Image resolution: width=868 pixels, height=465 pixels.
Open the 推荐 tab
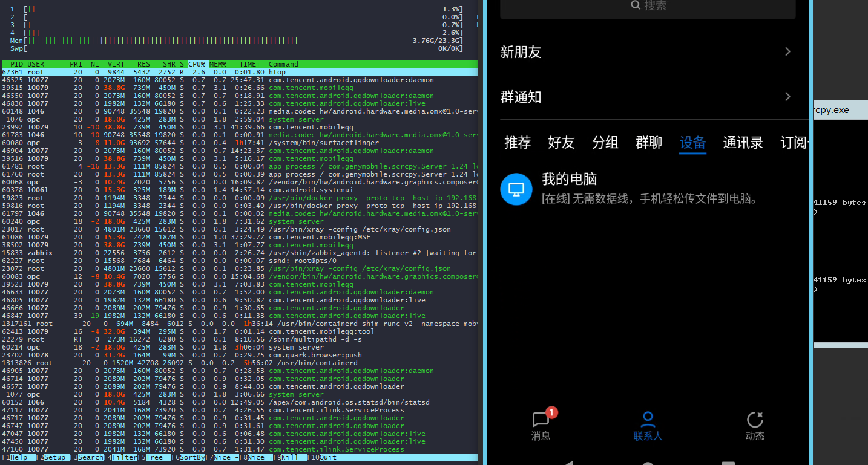tap(518, 143)
